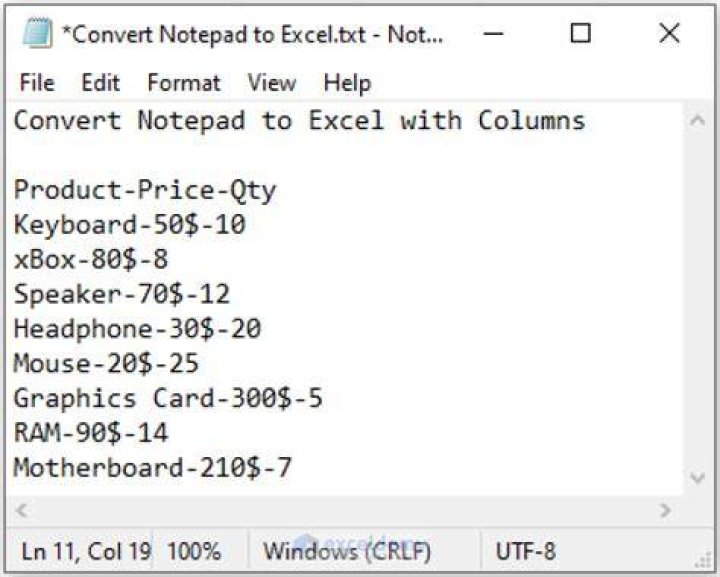Click the vertical scrollbar down arrow
Viewport: 720px width, 577px height.
(x=698, y=478)
